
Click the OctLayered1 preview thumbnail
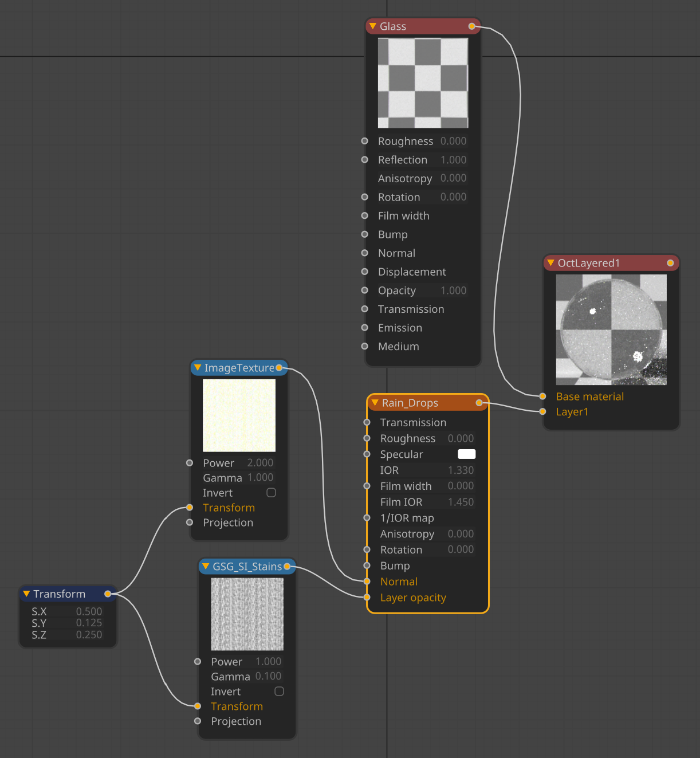click(611, 329)
